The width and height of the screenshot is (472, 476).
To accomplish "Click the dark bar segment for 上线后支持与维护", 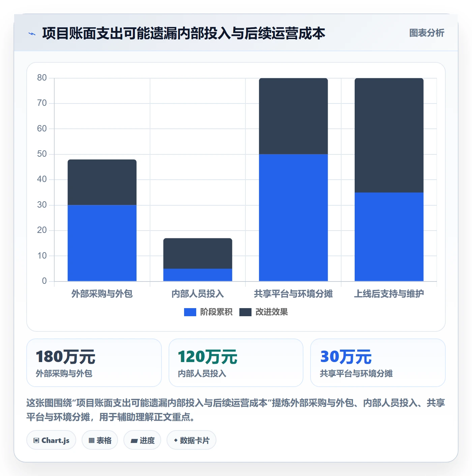I will [x=389, y=135].
